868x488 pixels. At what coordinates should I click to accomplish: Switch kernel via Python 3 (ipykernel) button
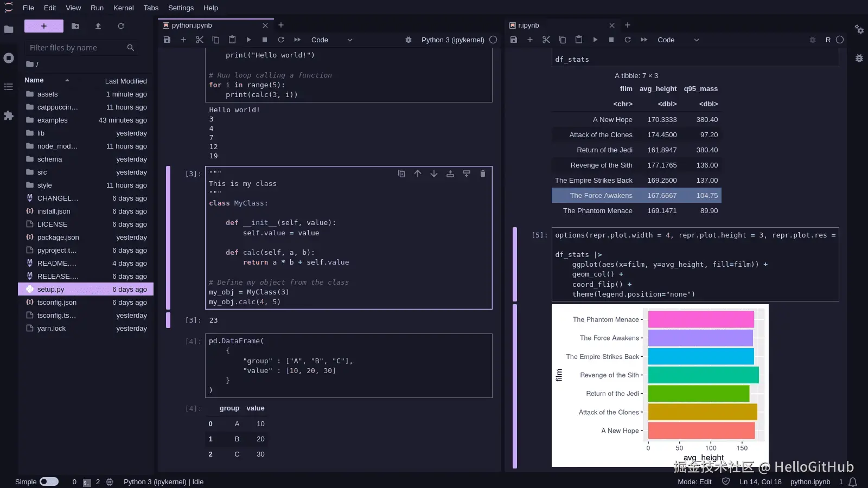[x=453, y=40]
